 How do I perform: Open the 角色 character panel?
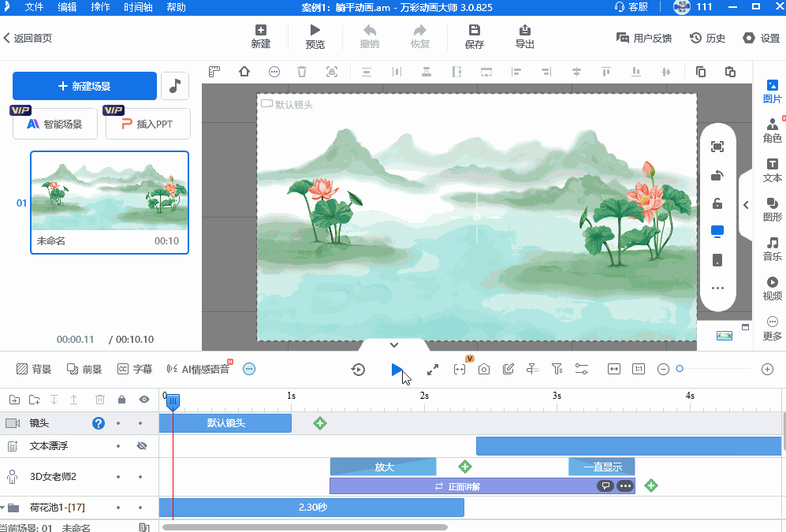pyautogui.click(x=772, y=130)
